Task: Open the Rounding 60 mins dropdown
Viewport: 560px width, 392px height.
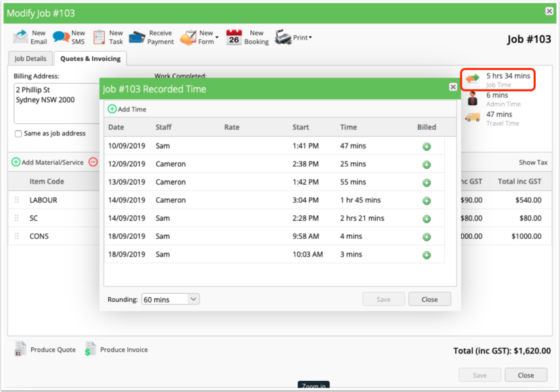Action: (170, 299)
